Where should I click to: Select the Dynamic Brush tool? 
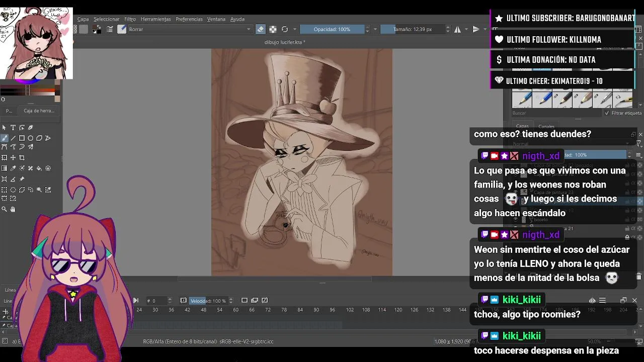point(22,147)
